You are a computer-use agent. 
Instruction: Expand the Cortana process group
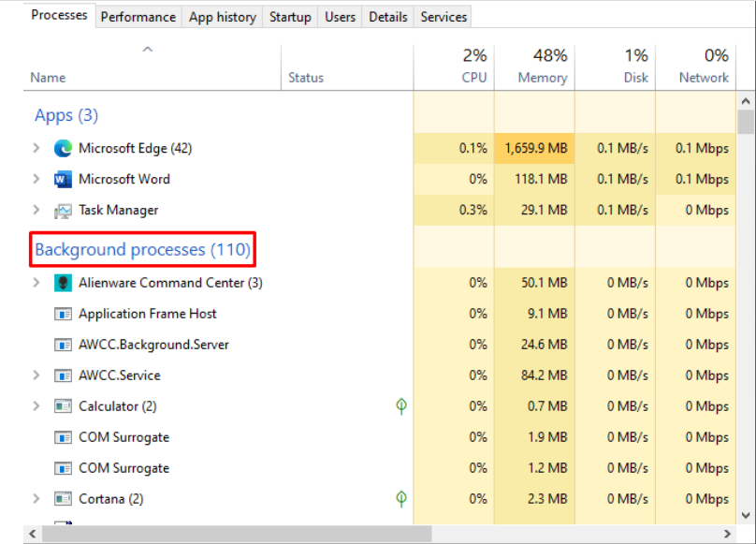click(36, 499)
